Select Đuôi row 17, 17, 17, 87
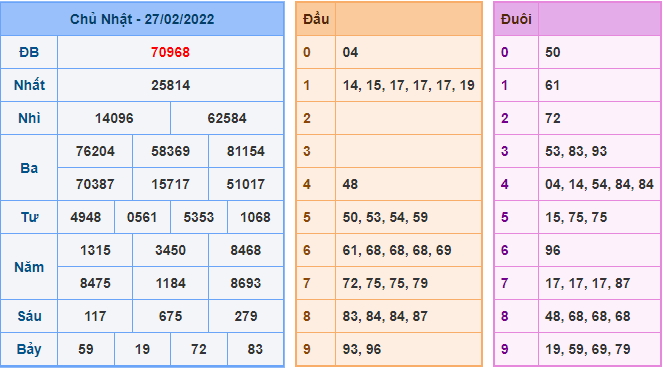663x368 pixels. (588, 283)
